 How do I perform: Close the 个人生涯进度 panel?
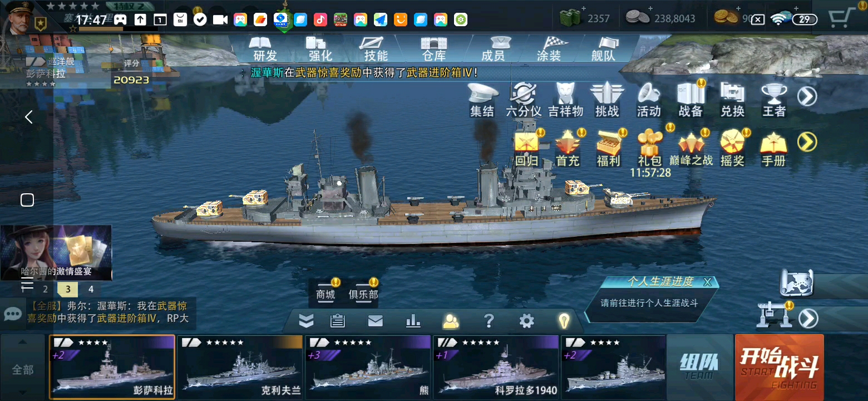[x=708, y=282]
